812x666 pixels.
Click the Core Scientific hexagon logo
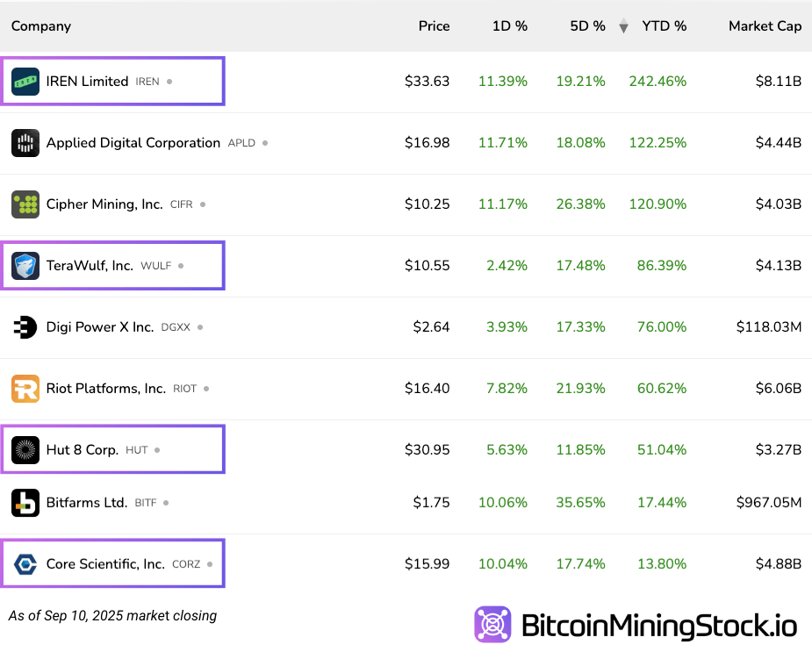(x=25, y=564)
